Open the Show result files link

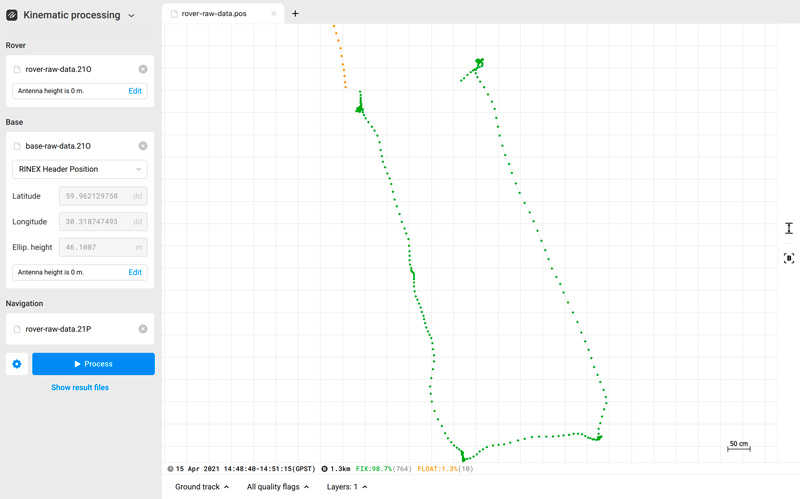click(80, 387)
